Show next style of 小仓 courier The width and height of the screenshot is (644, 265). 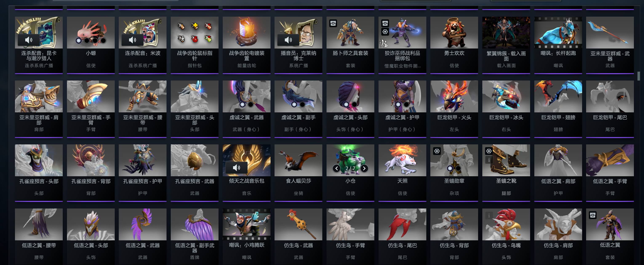coord(364,168)
